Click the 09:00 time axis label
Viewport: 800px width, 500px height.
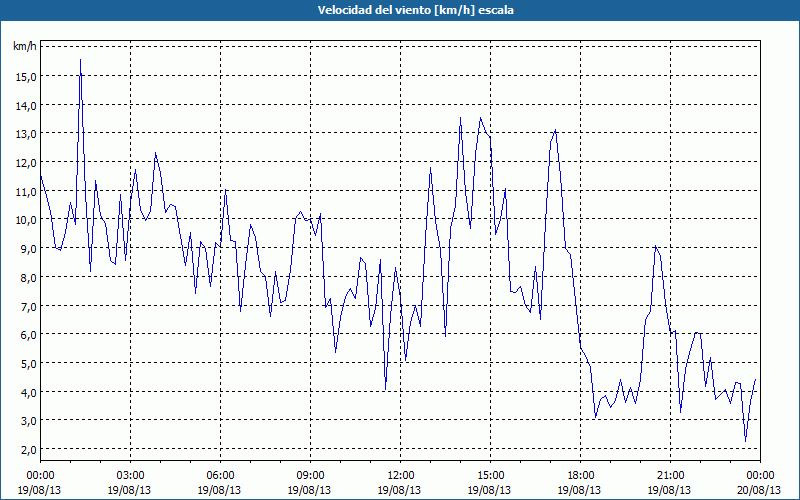310,476
